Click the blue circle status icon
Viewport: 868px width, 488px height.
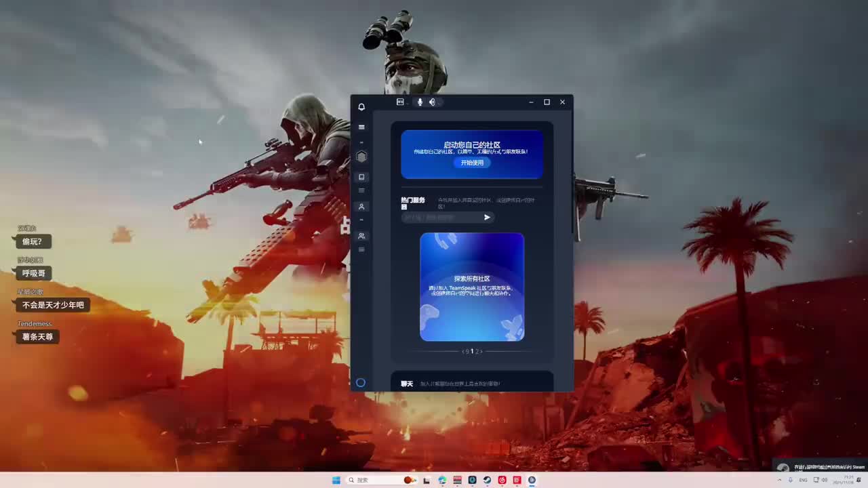tap(361, 382)
